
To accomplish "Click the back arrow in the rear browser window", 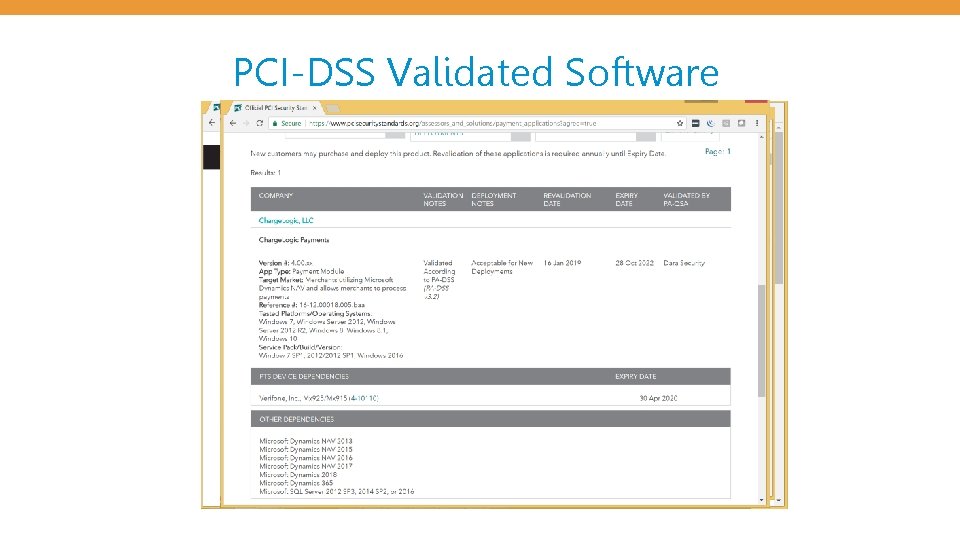I will pos(212,122).
